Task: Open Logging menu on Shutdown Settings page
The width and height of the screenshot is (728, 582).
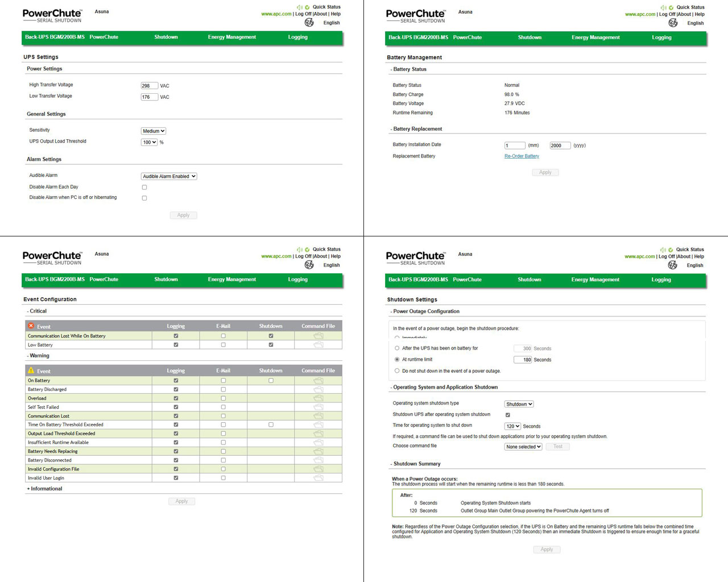Action: [x=661, y=280]
